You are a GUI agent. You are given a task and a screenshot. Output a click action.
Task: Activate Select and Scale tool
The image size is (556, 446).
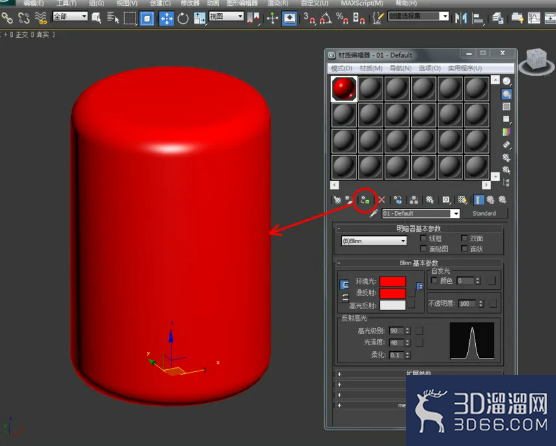pyautogui.click(x=200, y=18)
